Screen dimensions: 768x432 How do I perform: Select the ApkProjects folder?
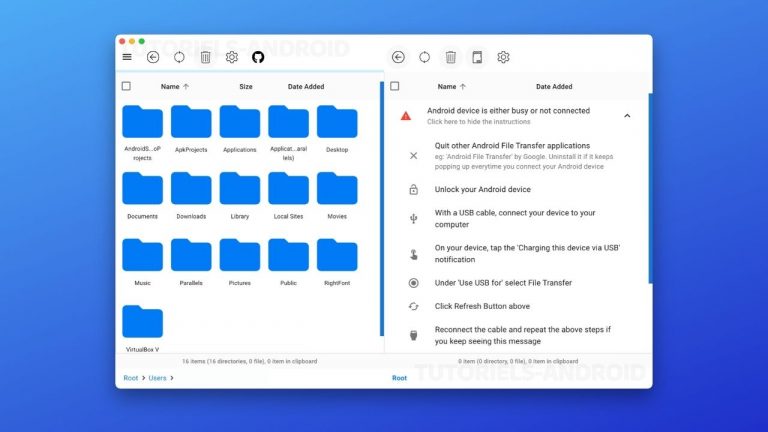click(191, 129)
